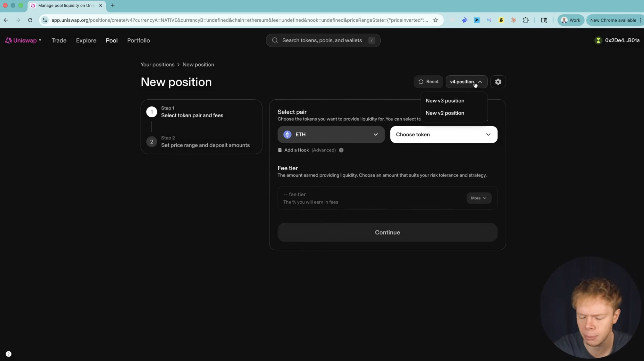Image resolution: width=644 pixels, height=361 pixels.
Task: Close the Manage pool liquidity tab
Action: point(101,5)
